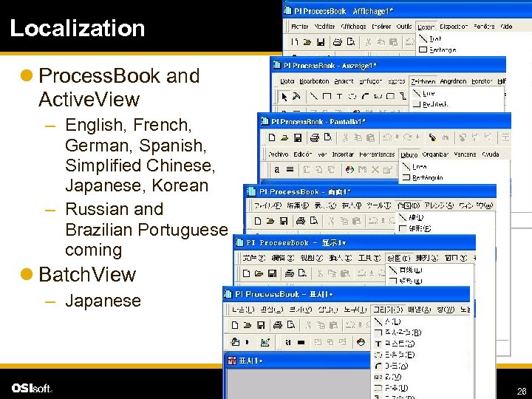This screenshot has height=399, width=532.
Task: Open the first (File) menu in the Japanese window
Action: [x=267, y=205]
